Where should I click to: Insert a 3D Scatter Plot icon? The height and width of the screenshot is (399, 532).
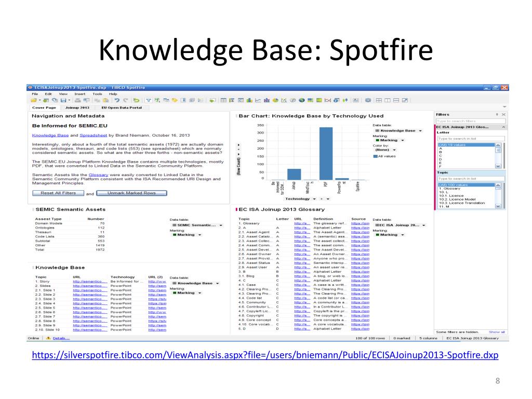pyautogui.click(x=293, y=100)
